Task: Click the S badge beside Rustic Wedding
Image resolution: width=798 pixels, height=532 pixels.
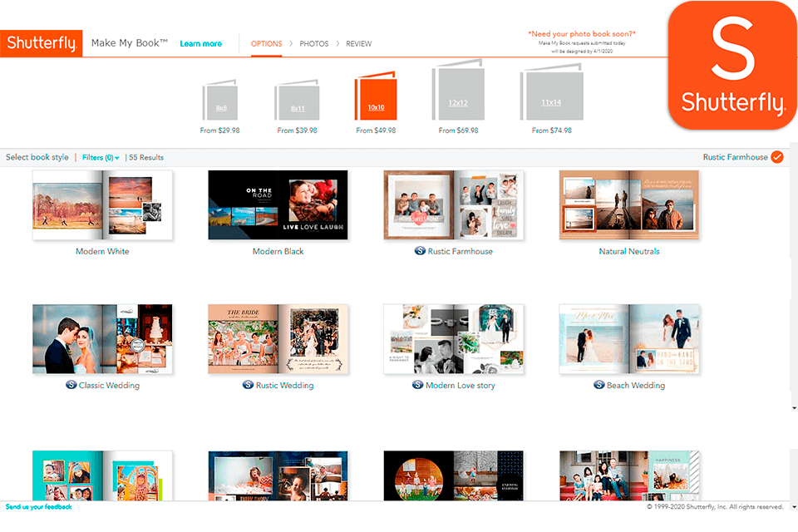Action: tap(248, 385)
